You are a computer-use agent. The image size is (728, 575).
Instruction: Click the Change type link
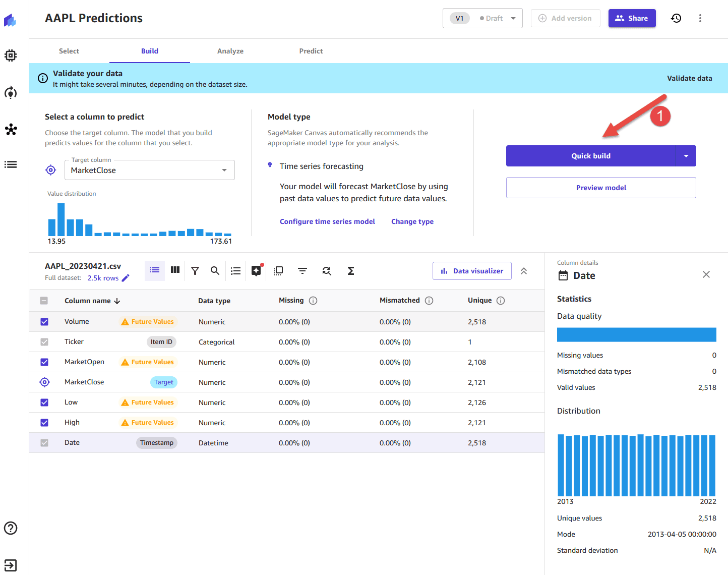pyautogui.click(x=412, y=221)
